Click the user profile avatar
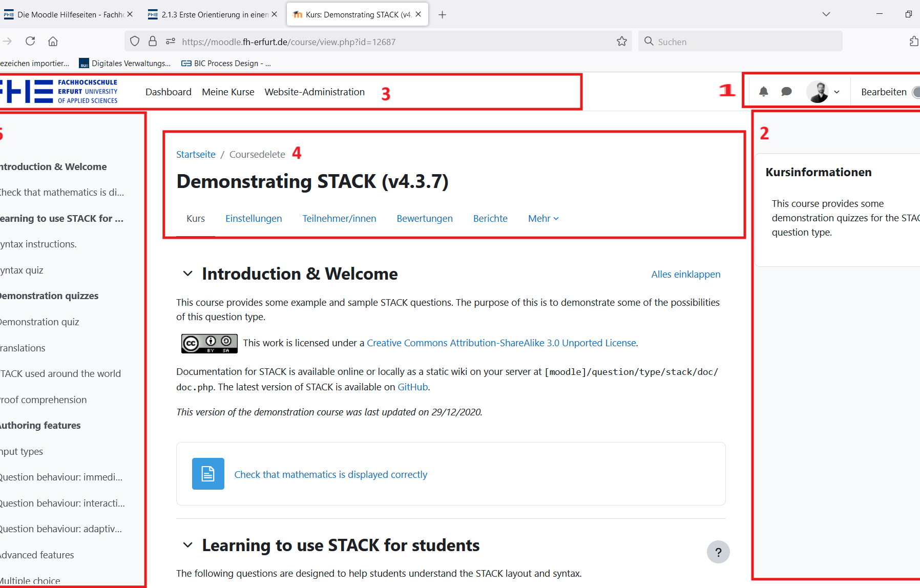 [x=818, y=92]
